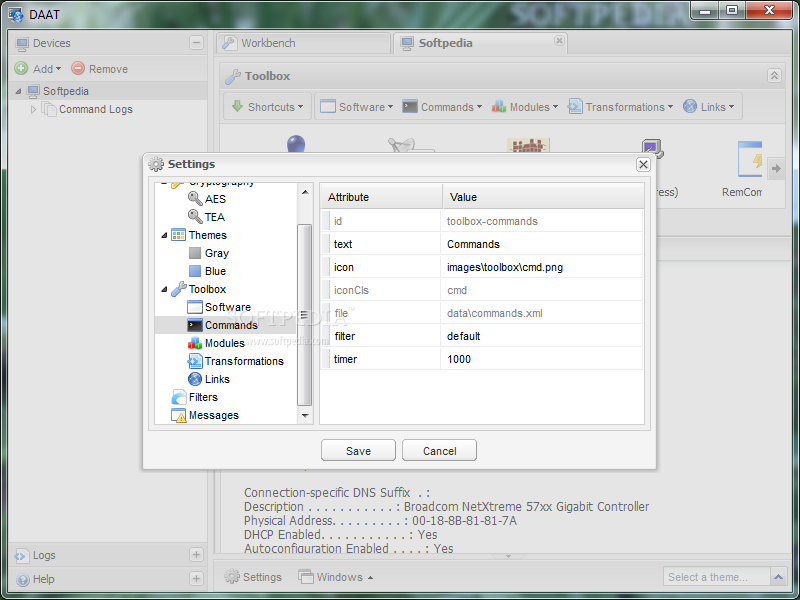Collapse the Devices panel
Viewport: 800px width, 600px height.
[x=196, y=43]
